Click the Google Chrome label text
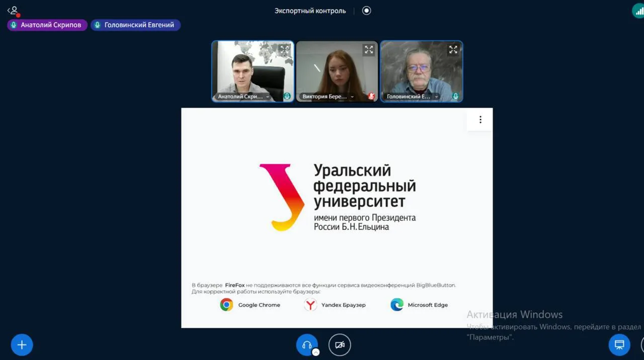This screenshot has width=644, height=360. (x=259, y=305)
